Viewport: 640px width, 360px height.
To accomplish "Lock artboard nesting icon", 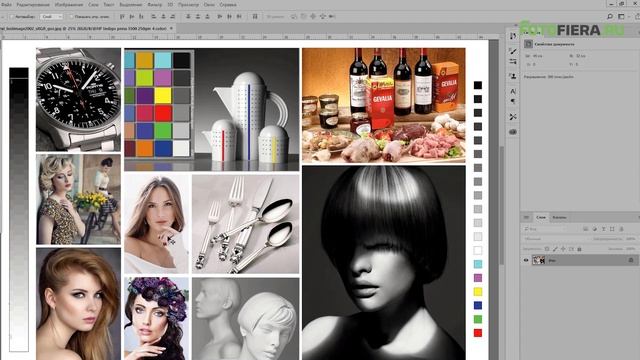I will (x=571, y=249).
